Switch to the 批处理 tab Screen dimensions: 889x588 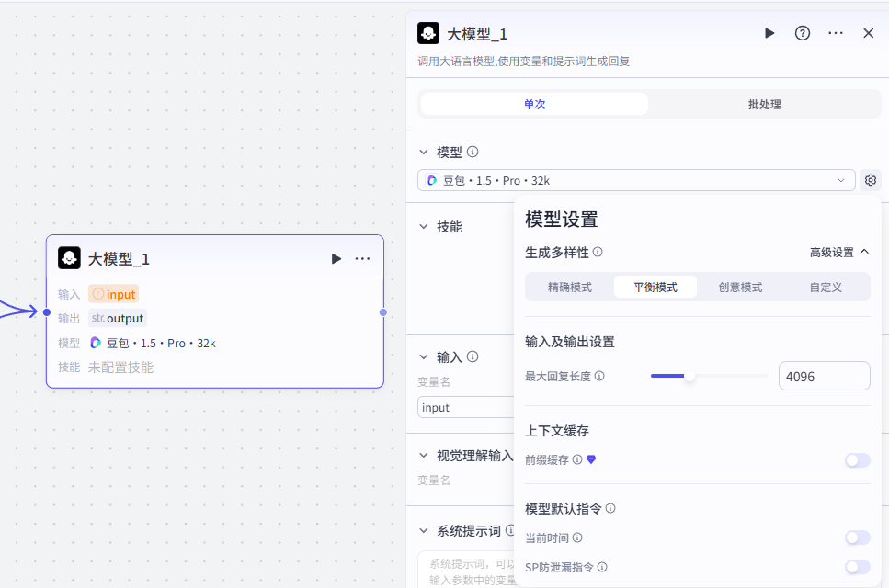(x=764, y=104)
